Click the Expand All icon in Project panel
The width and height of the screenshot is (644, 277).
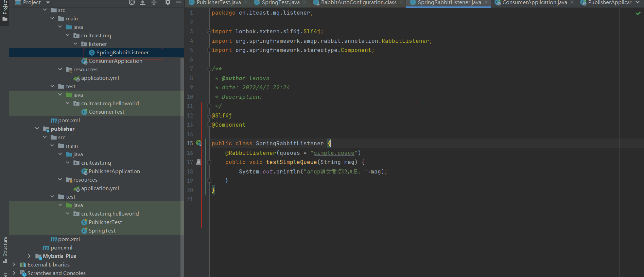pos(143,2)
